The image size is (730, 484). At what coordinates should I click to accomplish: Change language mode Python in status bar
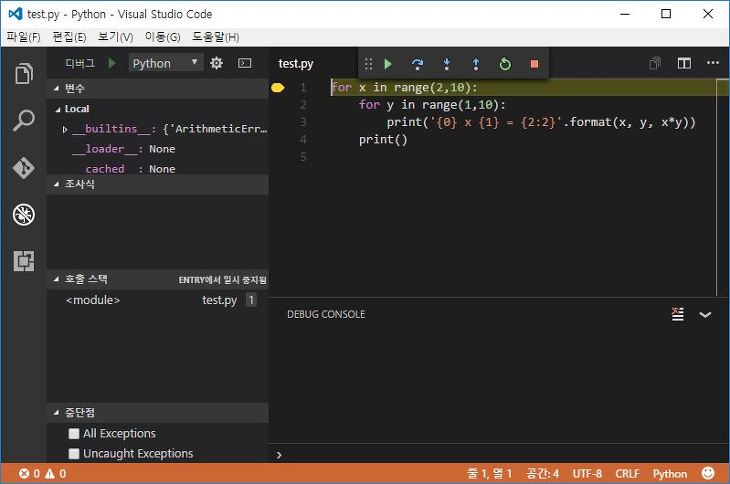coord(669,474)
